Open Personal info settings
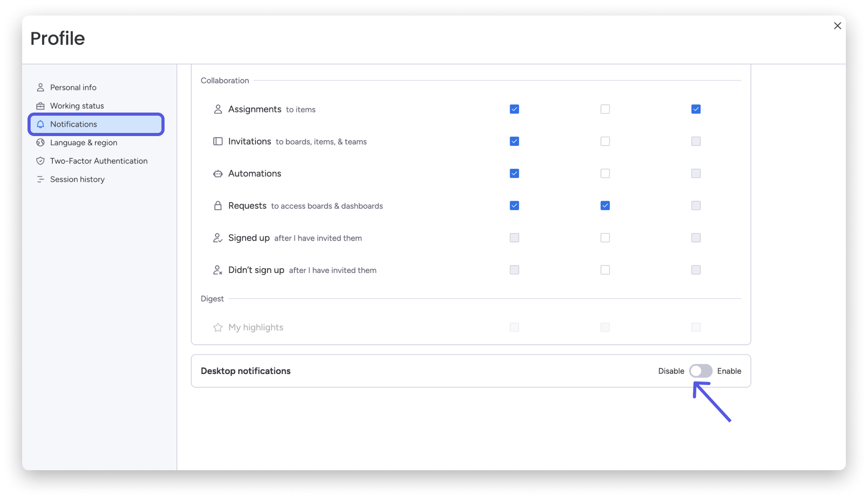868x499 pixels. click(x=73, y=87)
